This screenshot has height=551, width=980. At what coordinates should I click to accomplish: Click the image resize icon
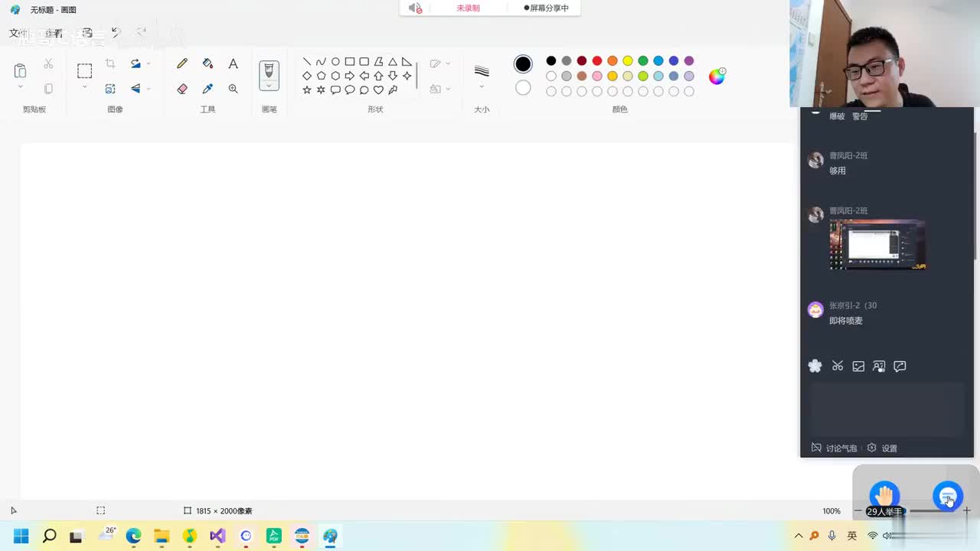tap(110, 89)
